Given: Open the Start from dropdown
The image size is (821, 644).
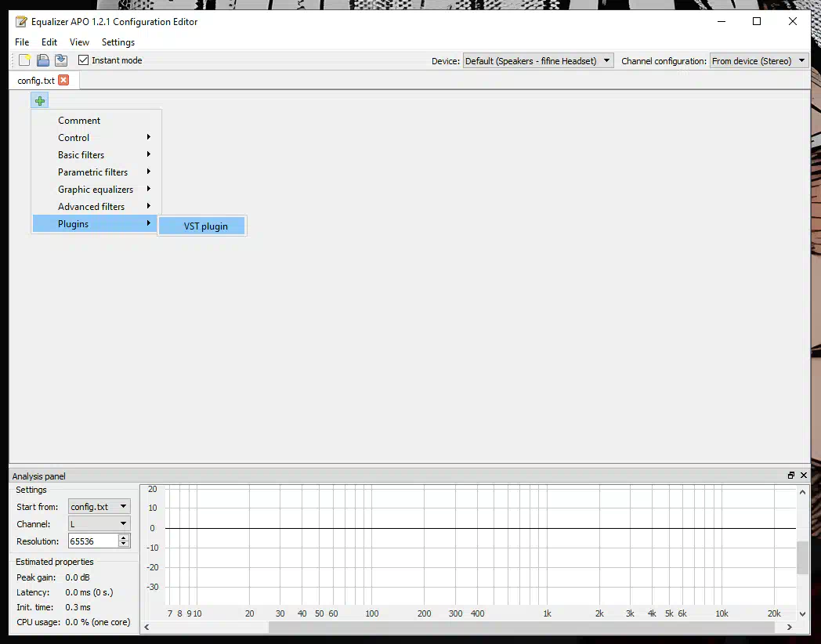Looking at the screenshot, I should point(99,507).
